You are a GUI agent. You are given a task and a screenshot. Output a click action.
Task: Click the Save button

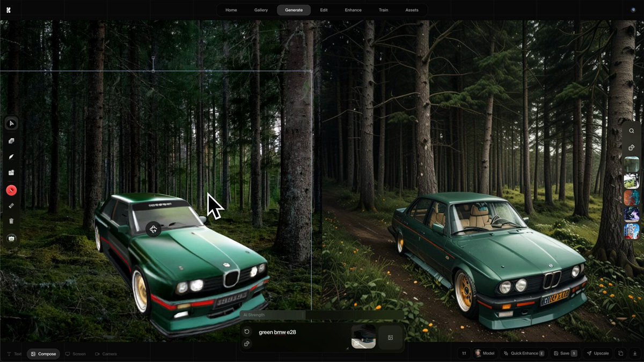(x=565, y=353)
